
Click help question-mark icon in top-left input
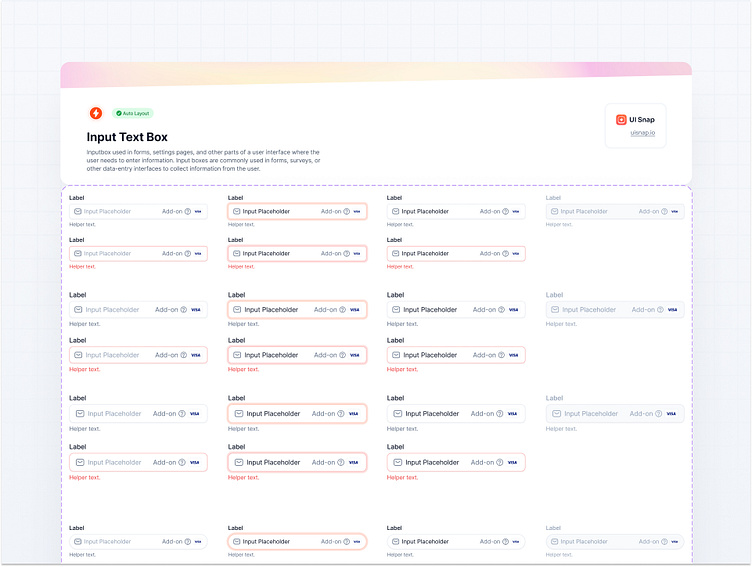188,211
